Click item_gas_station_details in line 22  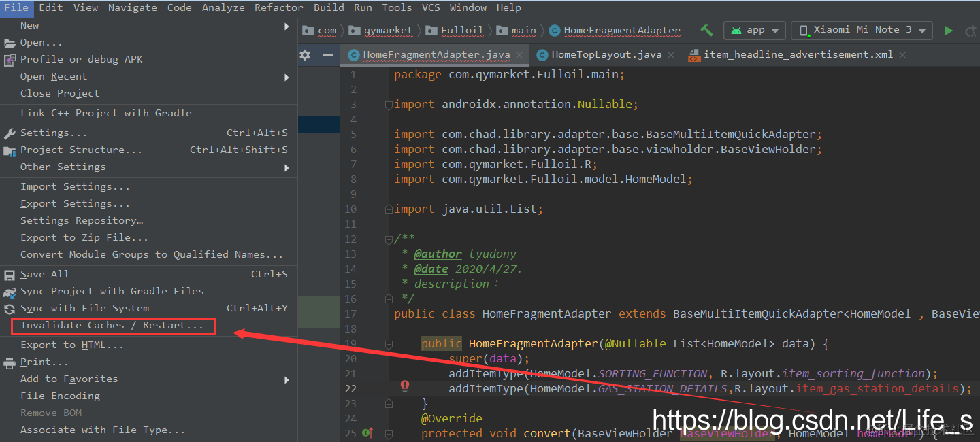(877, 388)
